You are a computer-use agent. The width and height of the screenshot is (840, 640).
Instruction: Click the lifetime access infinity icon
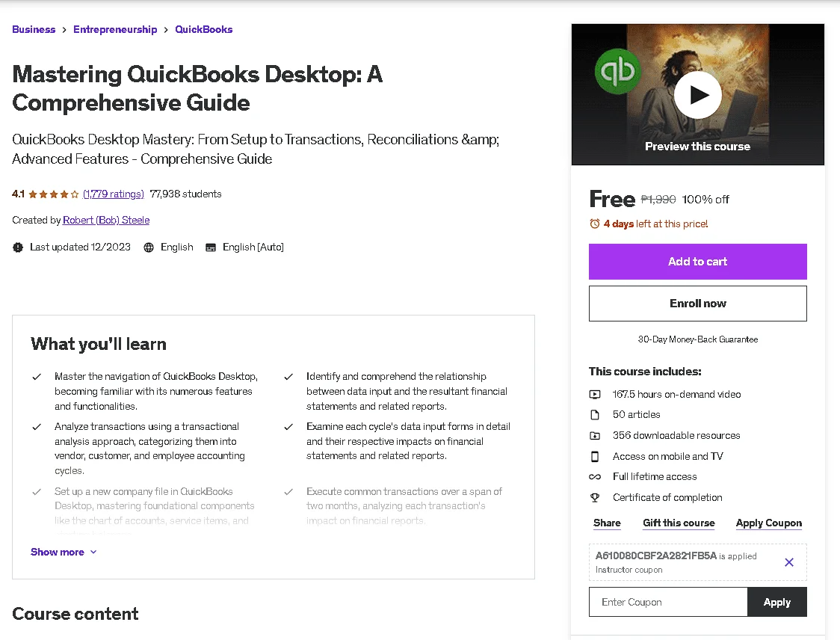click(x=595, y=476)
